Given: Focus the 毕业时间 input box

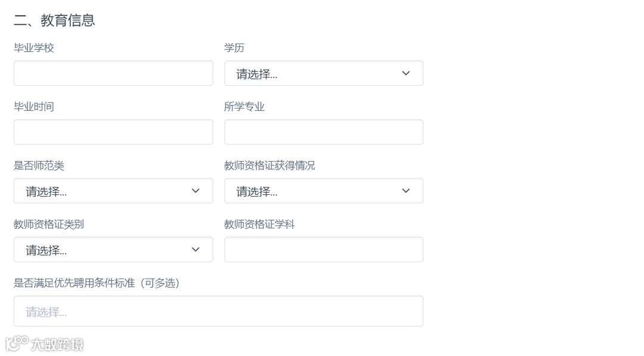Looking at the screenshot, I should click(x=113, y=132).
